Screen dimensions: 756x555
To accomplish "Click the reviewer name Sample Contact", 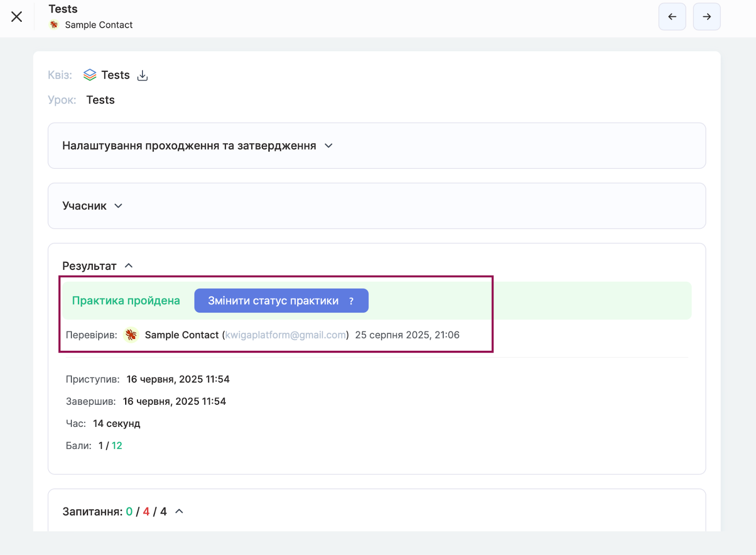I will (181, 335).
